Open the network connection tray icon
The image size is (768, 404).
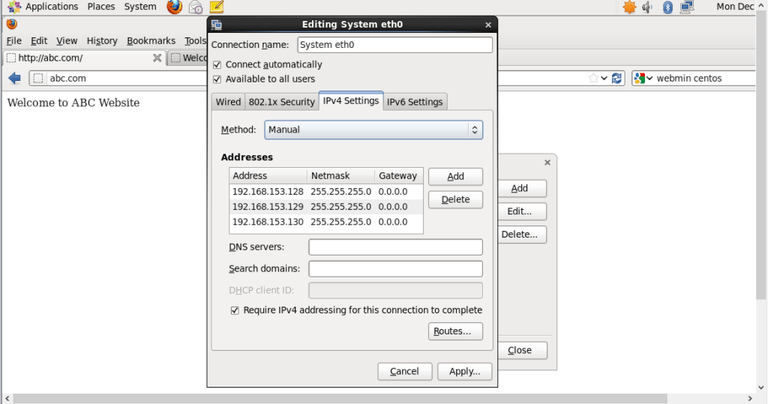tap(687, 7)
